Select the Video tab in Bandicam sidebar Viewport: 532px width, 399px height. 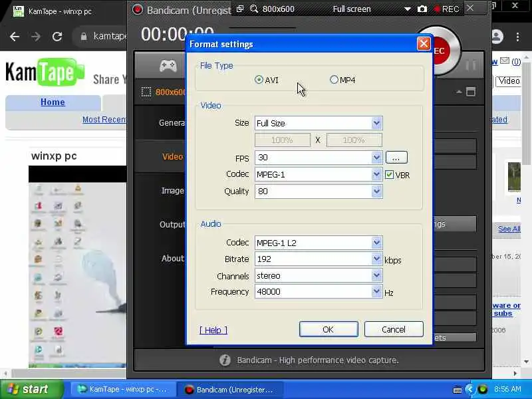172,157
